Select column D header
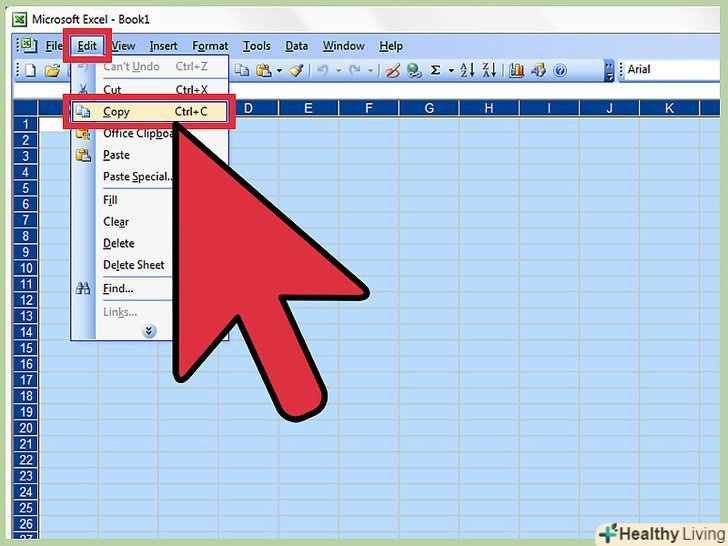Screen dimensions: 728x546 (x=248, y=108)
